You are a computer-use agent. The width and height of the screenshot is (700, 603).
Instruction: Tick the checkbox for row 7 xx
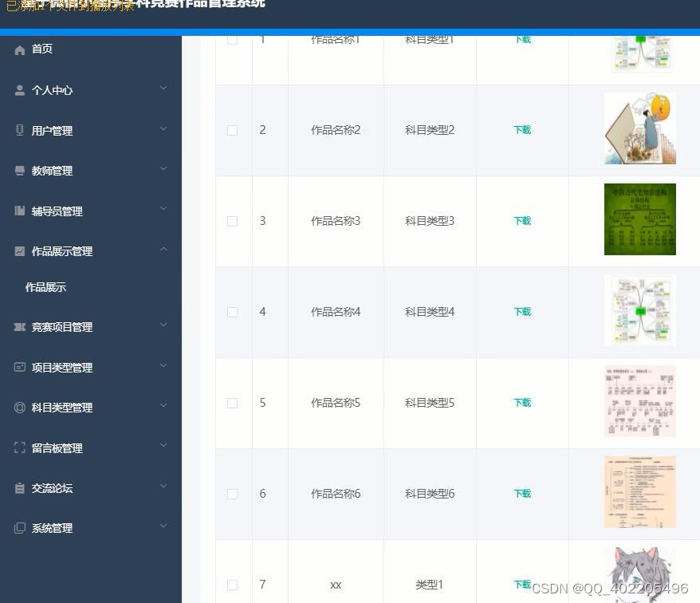click(232, 585)
